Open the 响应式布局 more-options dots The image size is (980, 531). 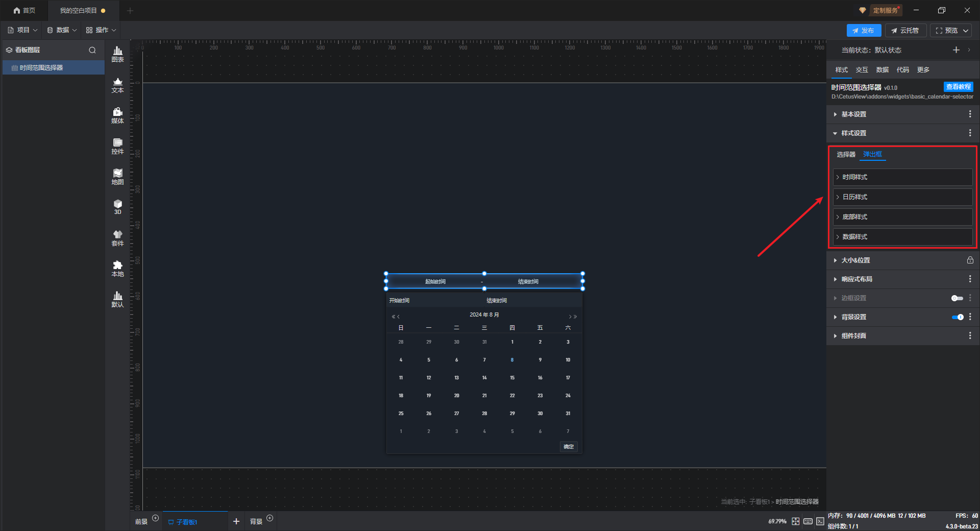(970, 279)
